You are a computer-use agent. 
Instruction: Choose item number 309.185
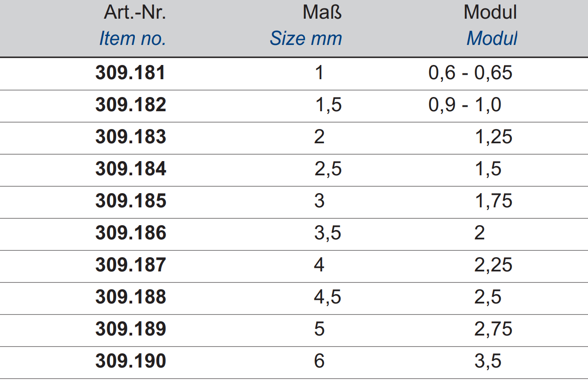coord(130,201)
